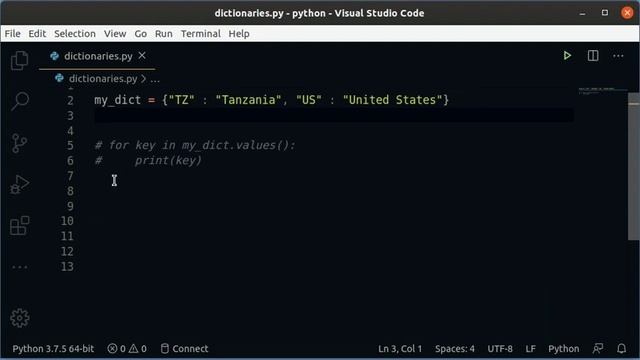This screenshot has height=360, width=640.
Task: Click the minimap code preview
Action: [x=602, y=91]
